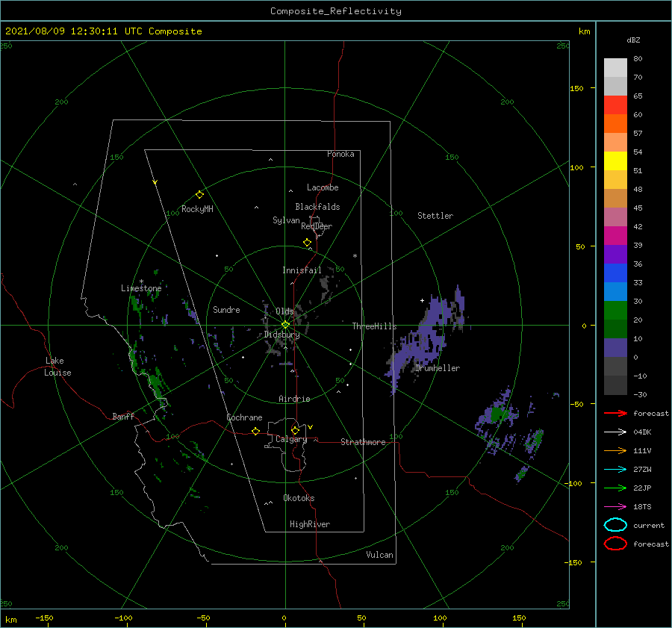
Task: Click the green radar echo north of Banff
Action: tap(155, 382)
